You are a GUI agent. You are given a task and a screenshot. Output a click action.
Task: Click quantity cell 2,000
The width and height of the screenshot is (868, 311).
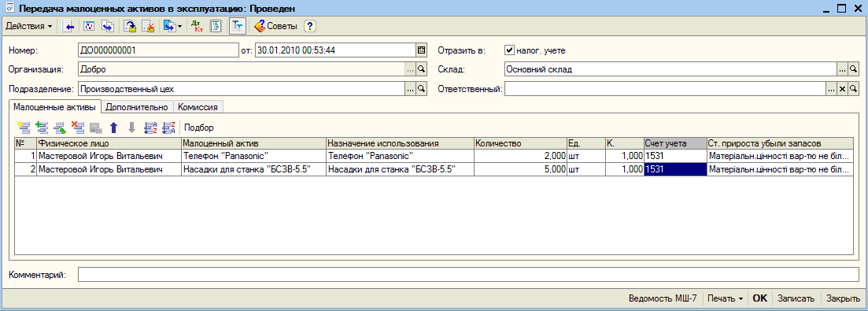(520, 156)
